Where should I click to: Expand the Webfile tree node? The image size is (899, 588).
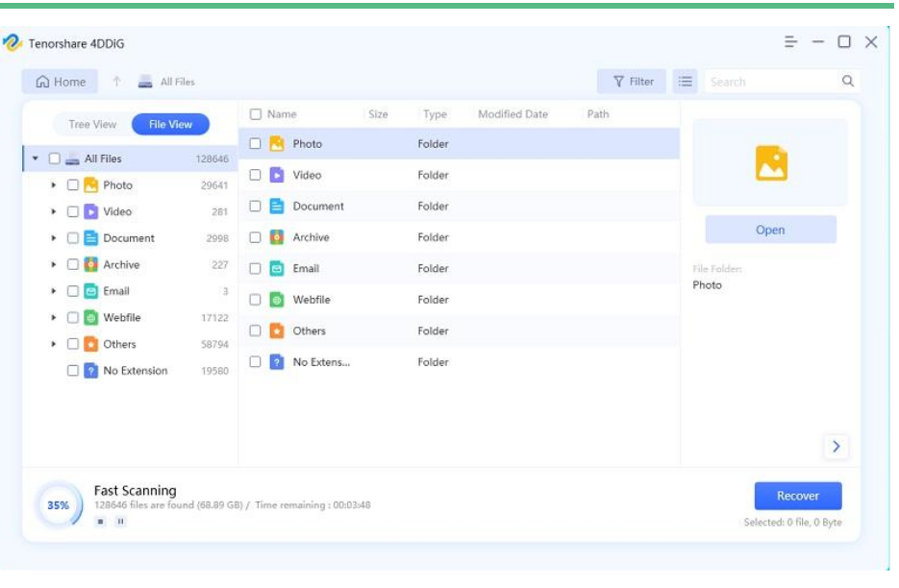click(53, 317)
